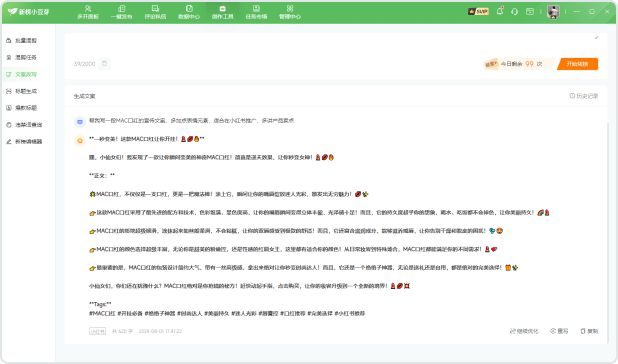Click the orange AI response avatar icon
Screen dimensions: 618x364
coord(80,140)
